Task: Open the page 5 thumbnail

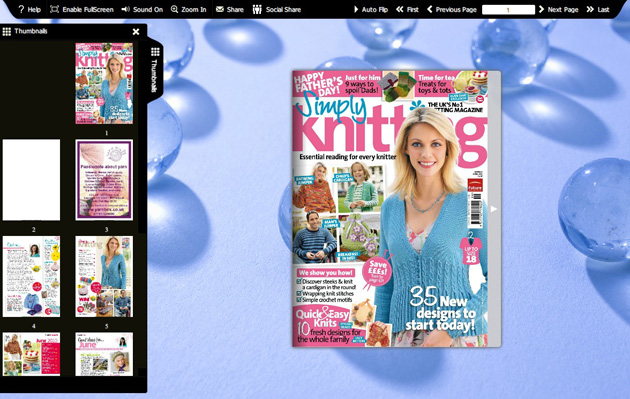Action: click(104, 276)
